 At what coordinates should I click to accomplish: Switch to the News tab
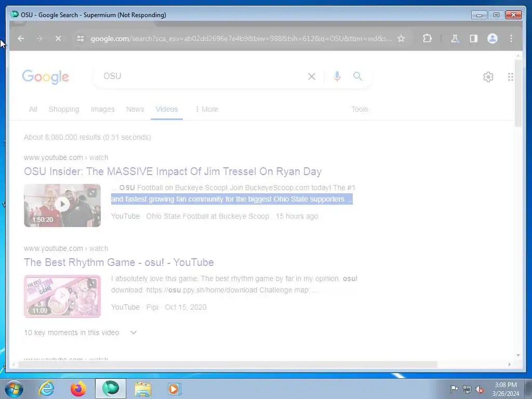[135, 109]
